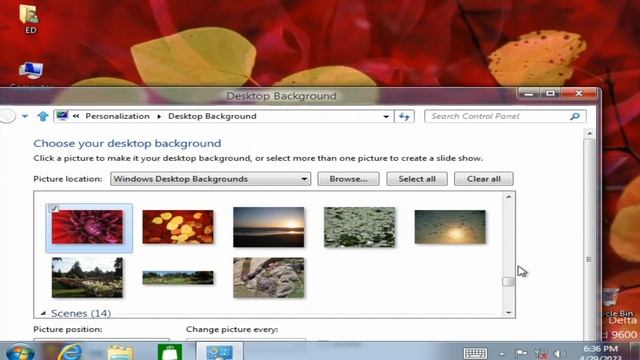Click Desktop Background breadcrumb
This screenshot has height=360, width=640.
212,116
